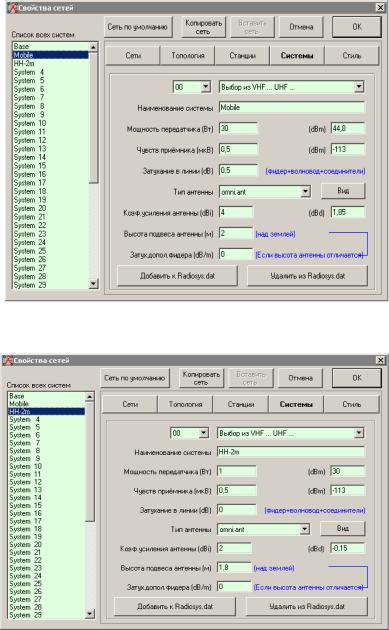The image size is (389, 630).
Task: Expand Выбор из VHF dropdown in upper window
Action: coord(359,86)
